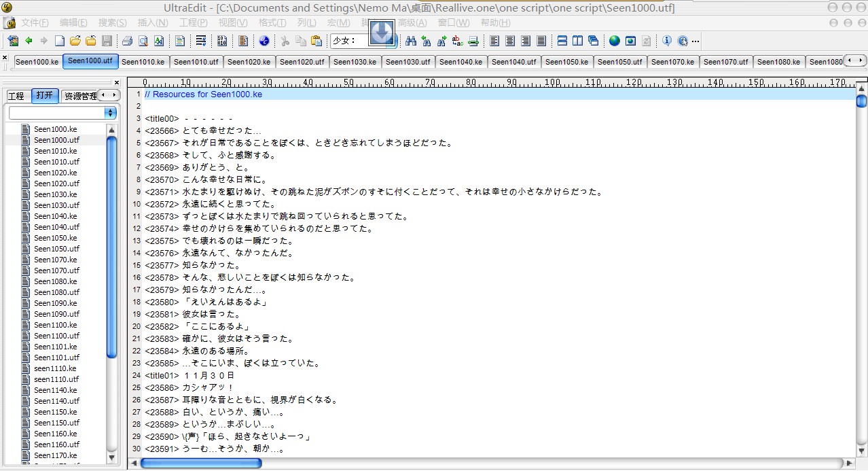Toggle word wrap using the lines icon
The width and height of the screenshot is (868, 471).
point(201,41)
